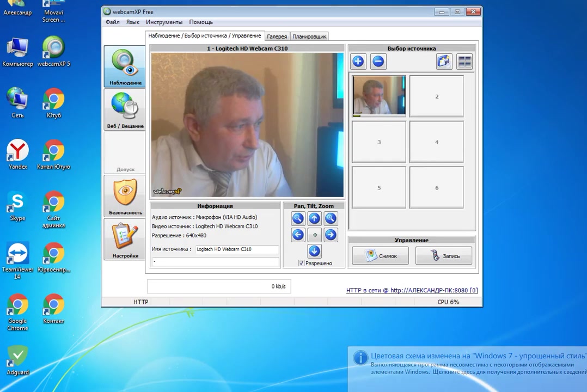
Task: Select the Logitech webcam thumbnail in slot 1
Action: [379, 96]
